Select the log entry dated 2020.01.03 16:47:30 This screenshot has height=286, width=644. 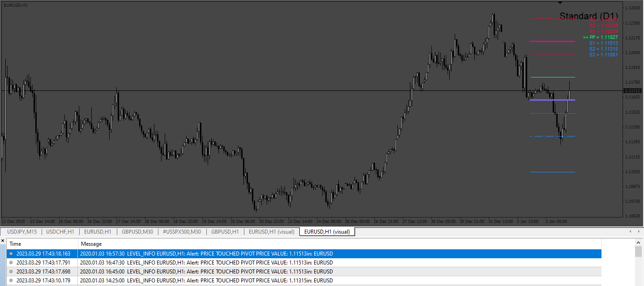304,263
